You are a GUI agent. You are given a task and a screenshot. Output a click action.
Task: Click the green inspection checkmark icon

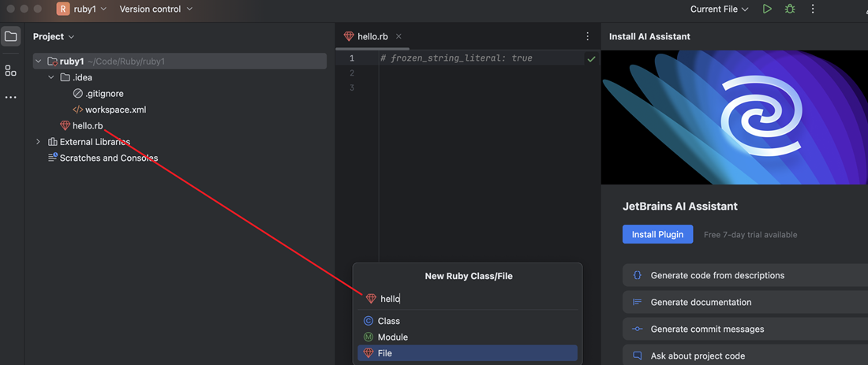[x=591, y=58]
